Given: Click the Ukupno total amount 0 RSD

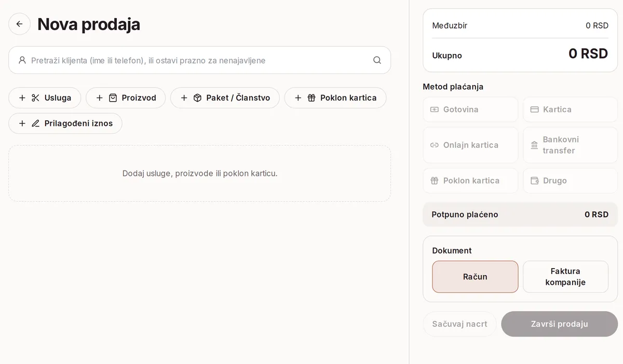Looking at the screenshot, I should [588, 53].
